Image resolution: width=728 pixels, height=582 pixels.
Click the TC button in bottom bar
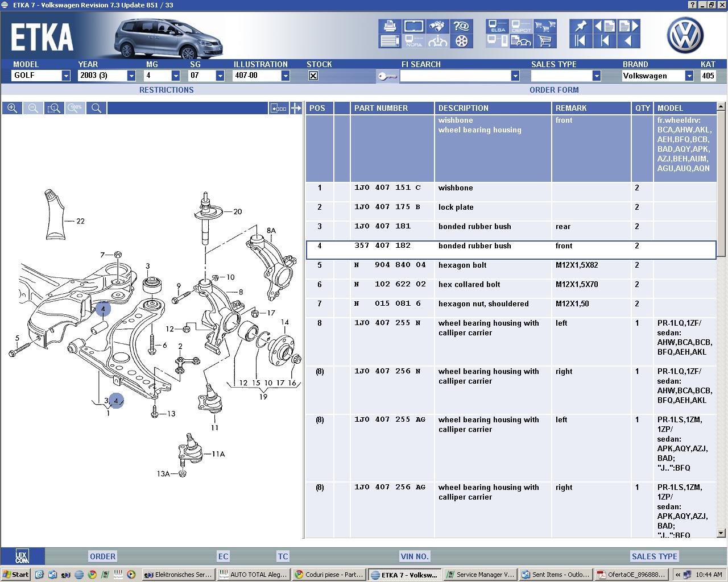[283, 556]
